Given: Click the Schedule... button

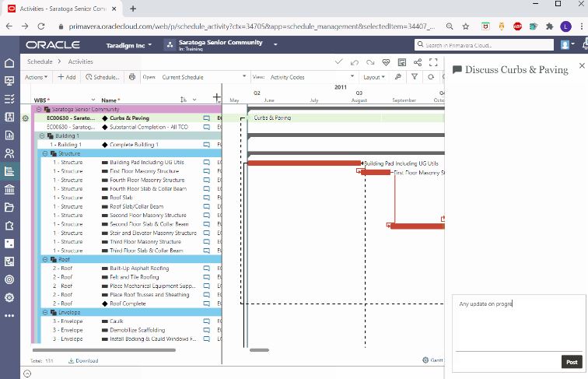Looking at the screenshot, I should pos(103,77).
